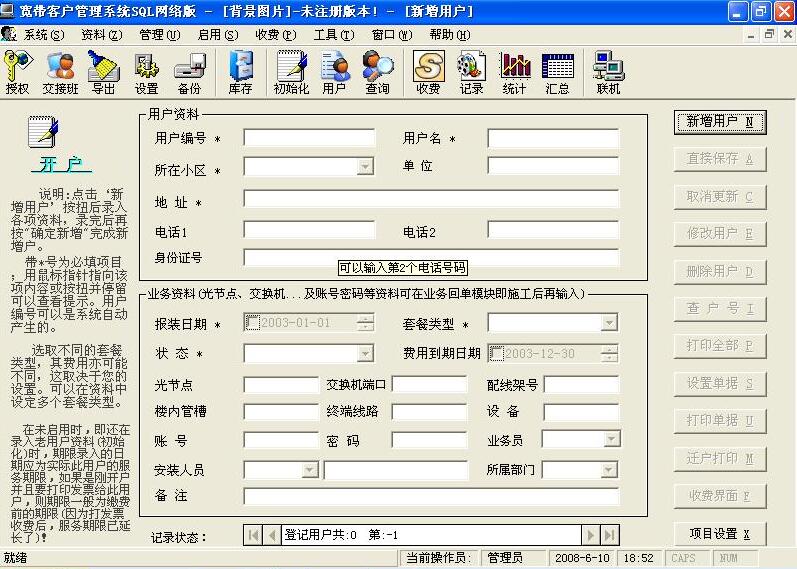The width and height of the screenshot is (797, 569).
Task: Expand the 套餐类型 dropdown
Action: pos(609,322)
